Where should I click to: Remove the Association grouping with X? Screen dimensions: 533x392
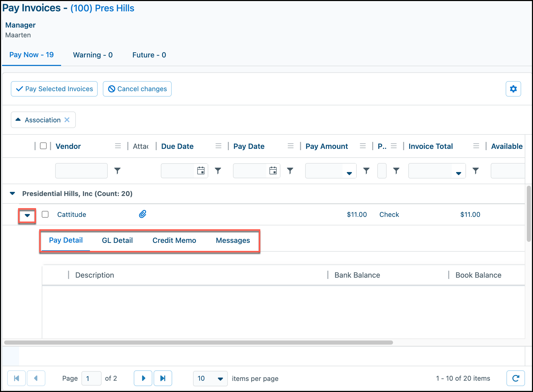67,120
